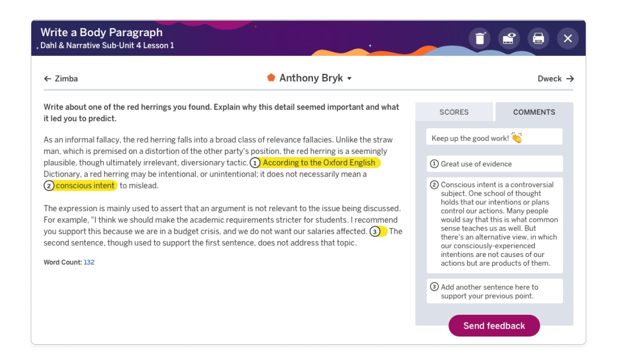The image size is (617, 364).
Task: Select annotation marker 1 in the essay text
Action: [256, 163]
